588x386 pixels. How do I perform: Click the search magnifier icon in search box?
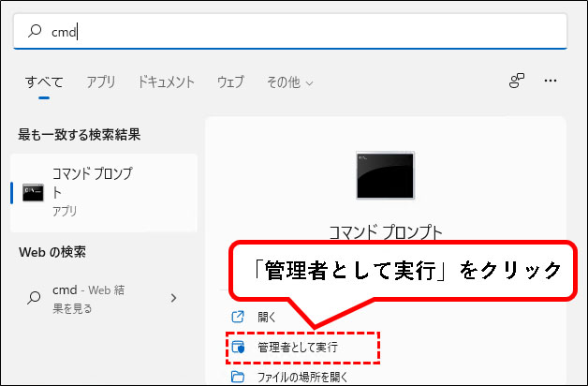(x=35, y=31)
